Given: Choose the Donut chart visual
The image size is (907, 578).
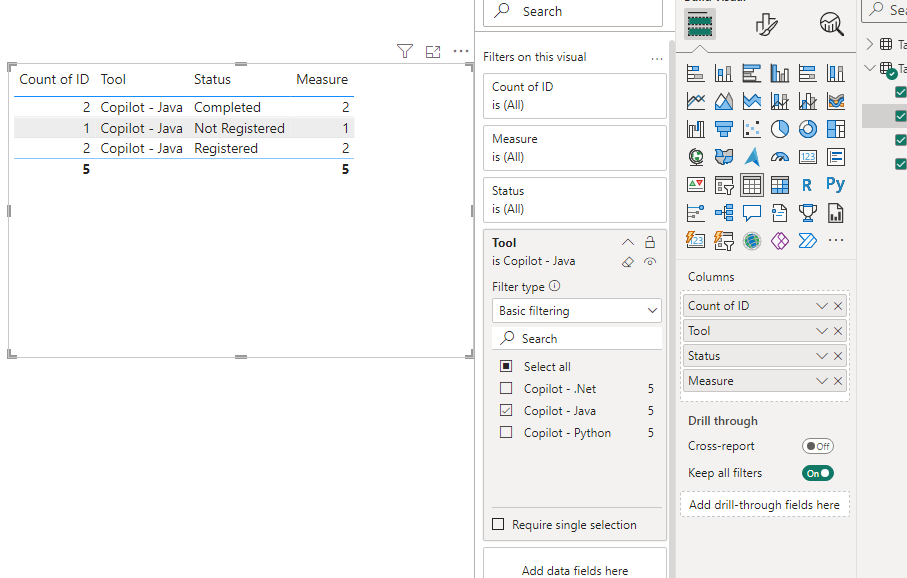Looking at the screenshot, I should pyautogui.click(x=808, y=129).
